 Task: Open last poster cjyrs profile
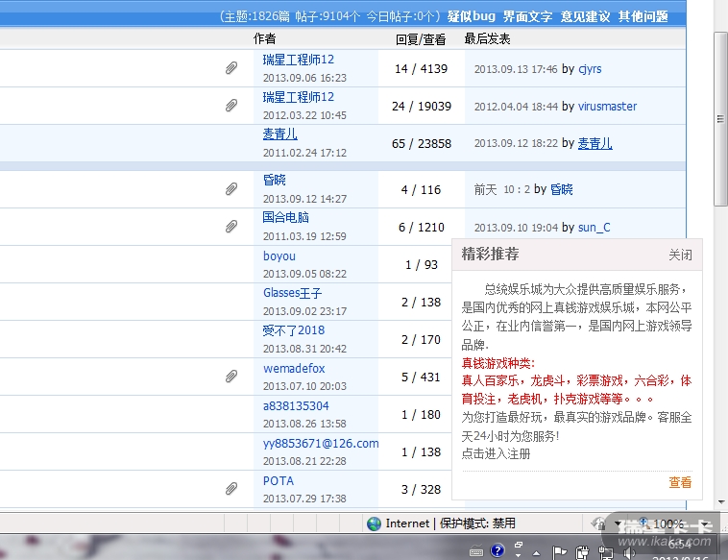(x=590, y=69)
